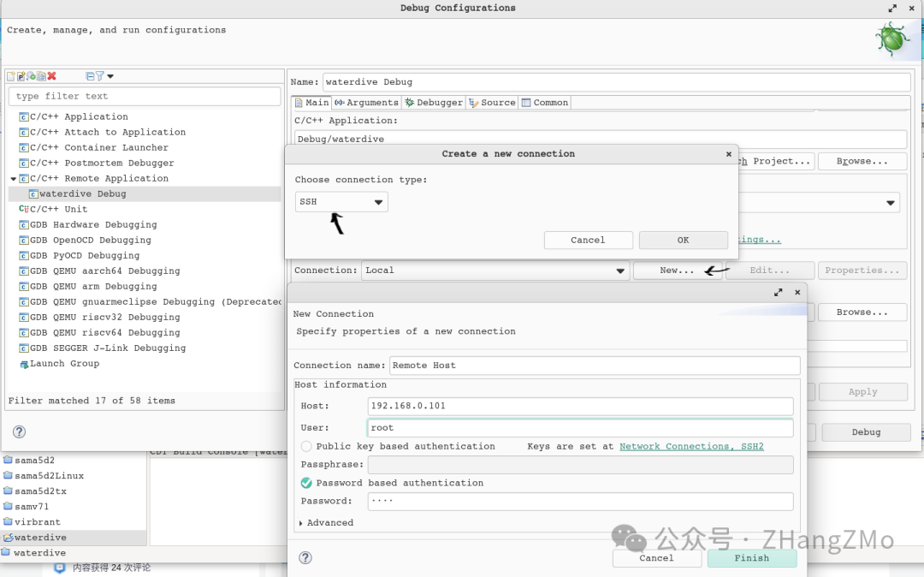Click Browse button below connection row
This screenshot has width=924, height=577.
862,312
